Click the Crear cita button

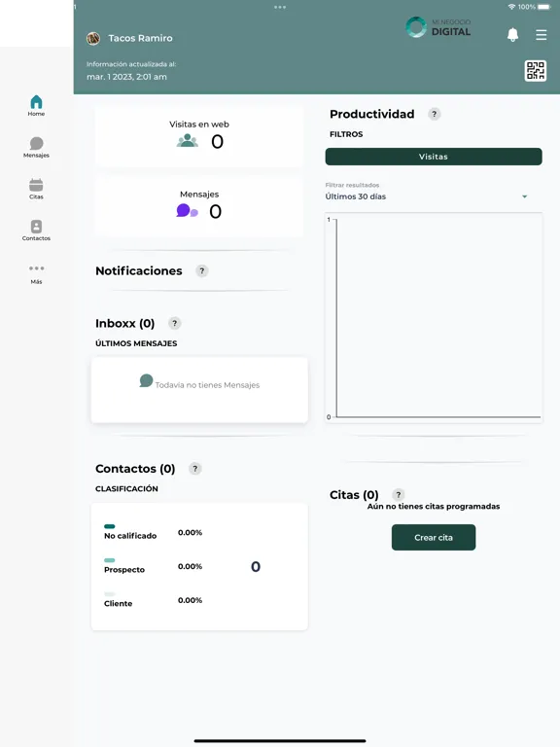click(x=434, y=537)
